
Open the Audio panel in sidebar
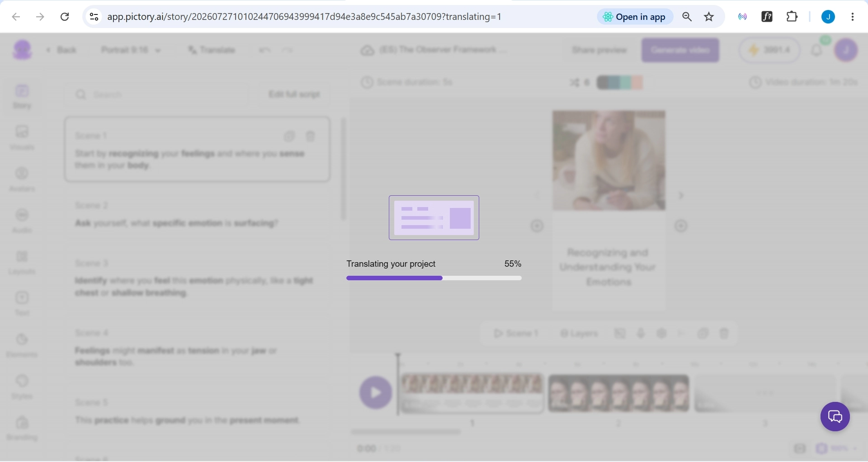[22, 221]
